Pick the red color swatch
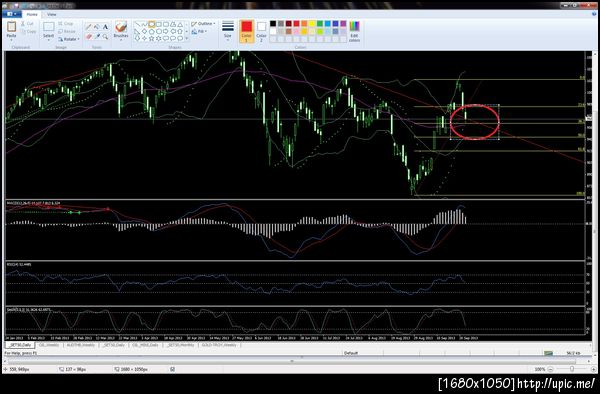The height and width of the screenshot is (394, 600). [x=296, y=24]
